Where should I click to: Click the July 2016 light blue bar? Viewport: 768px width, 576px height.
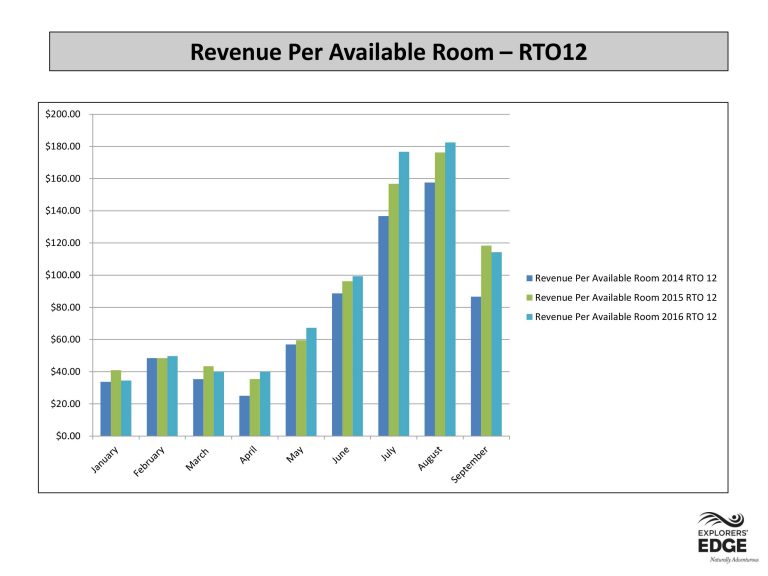point(404,294)
